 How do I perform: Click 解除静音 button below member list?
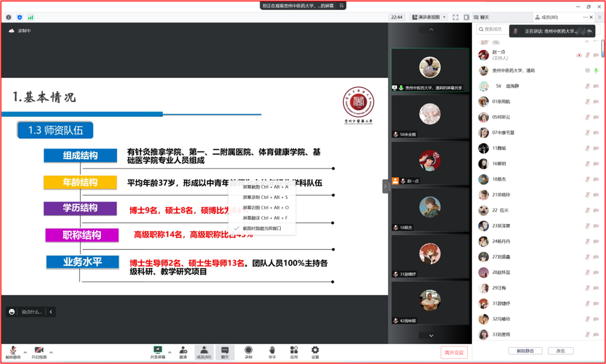[525, 351]
